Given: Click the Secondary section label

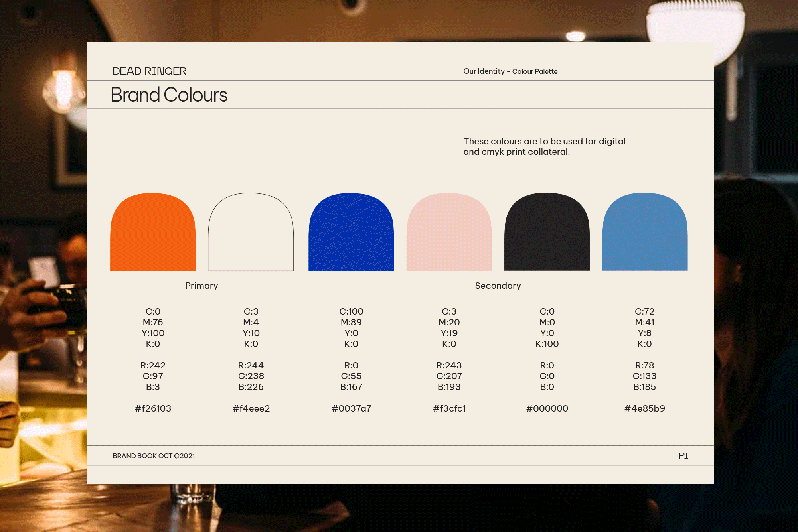Looking at the screenshot, I should click(498, 286).
